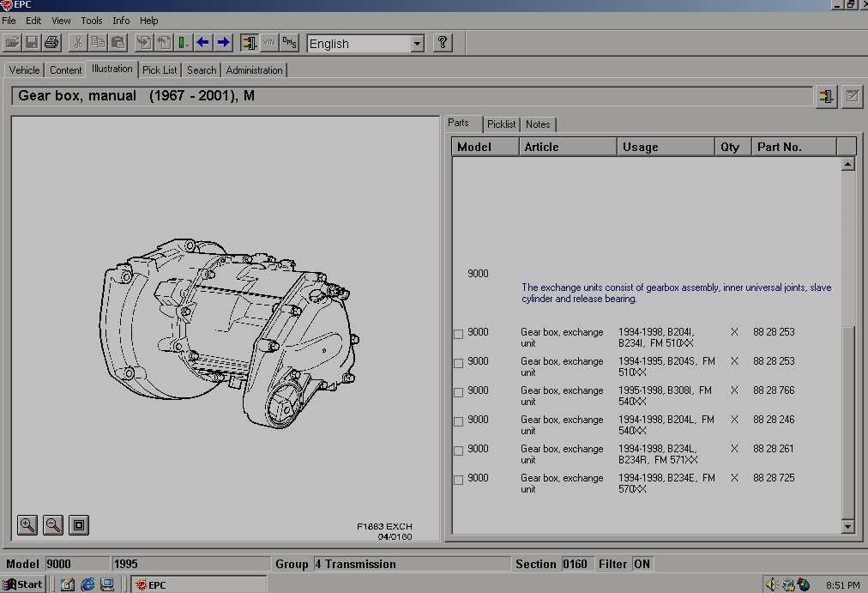The image size is (868, 593).
Task: Click the blue back arrow
Action: (203, 42)
